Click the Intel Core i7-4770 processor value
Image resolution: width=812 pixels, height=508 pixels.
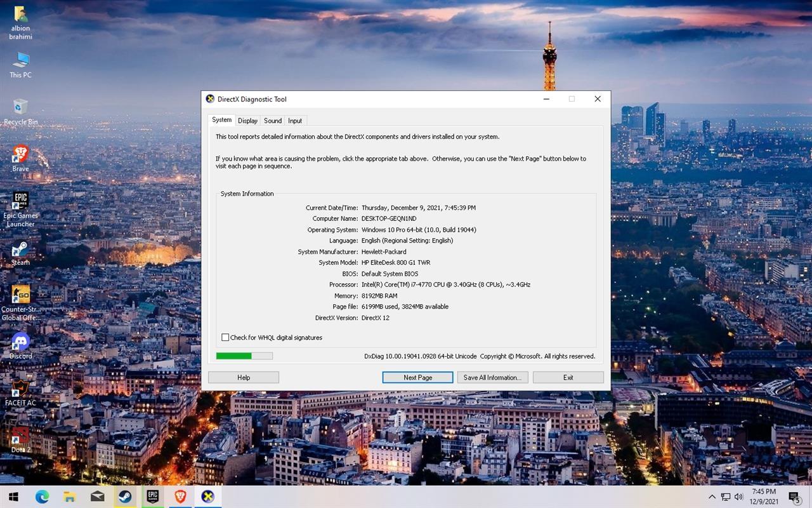[446, 285]
